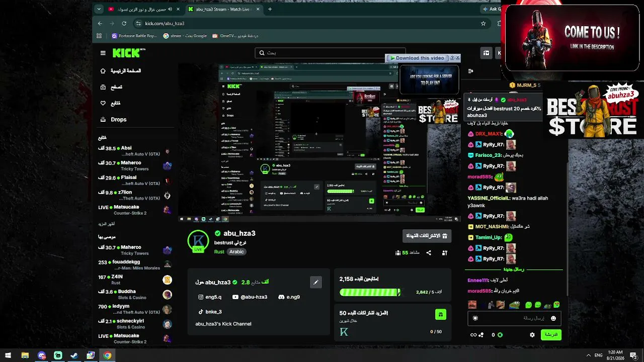Open the OmeTV bookmark
This screenshot has height=362, width=644.
[x=235, y=36]
